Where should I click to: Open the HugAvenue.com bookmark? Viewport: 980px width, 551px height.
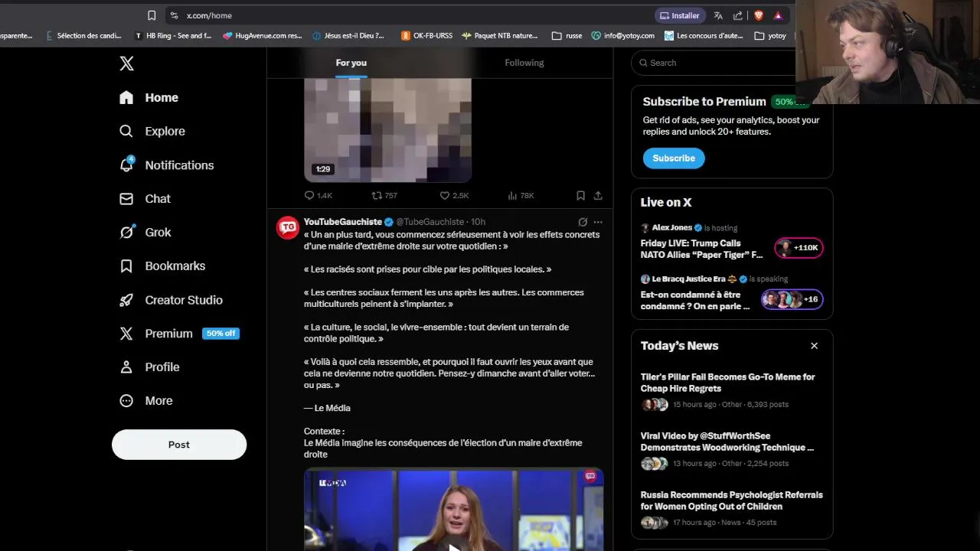(x=263, y=35)
